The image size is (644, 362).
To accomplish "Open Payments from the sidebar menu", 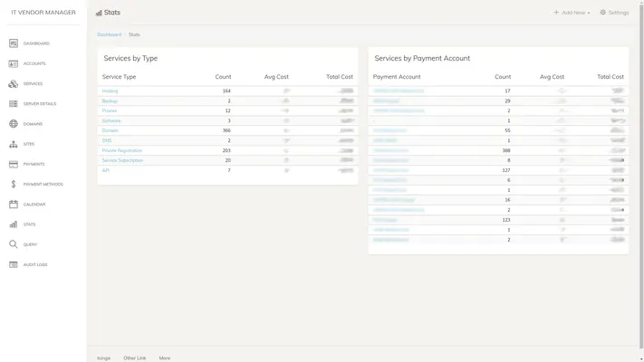I will (34, 164).
